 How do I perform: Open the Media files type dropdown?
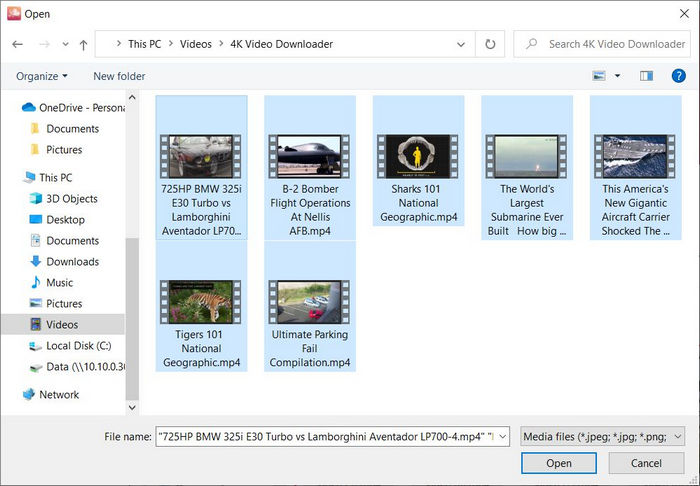point(602,436)
